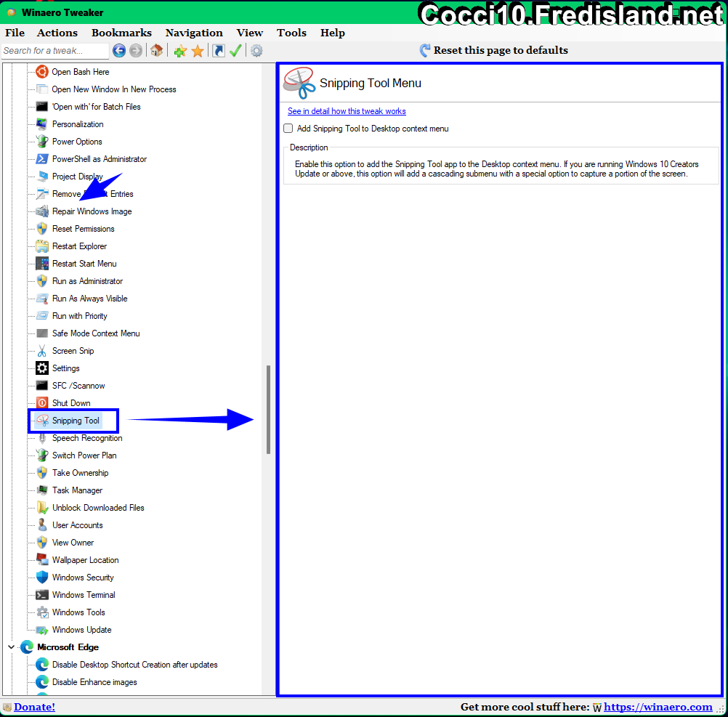The height and width of the screenshot is (717, 728).
Task: Open the https://winaero.com link
Action: (x=658, y=707)
